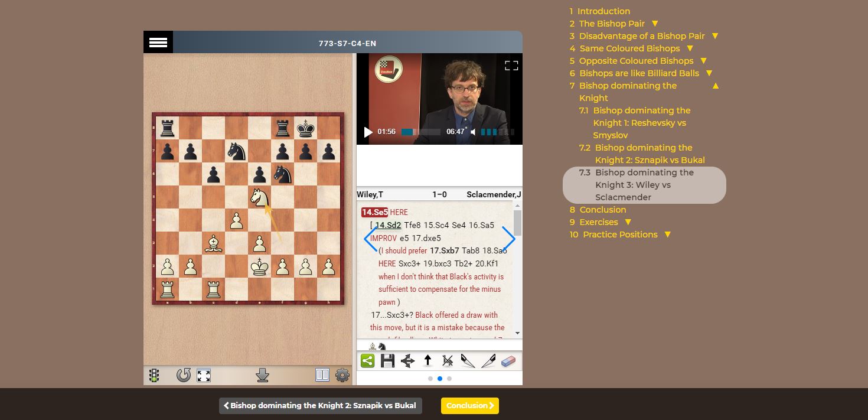Select the eraser icon in the annotation toolbar
The image size is (868, 420).
point(507,360)
